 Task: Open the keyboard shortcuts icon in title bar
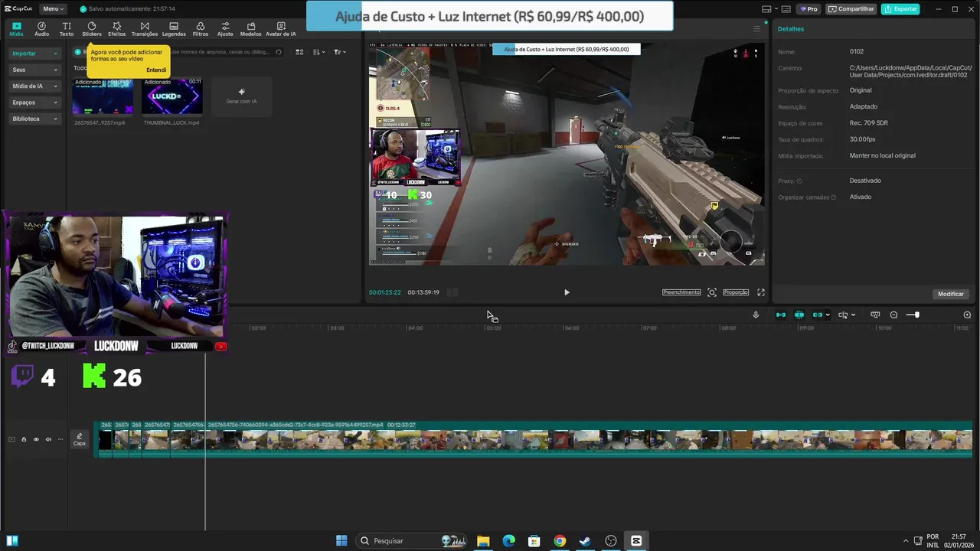(x=785, y=8)
